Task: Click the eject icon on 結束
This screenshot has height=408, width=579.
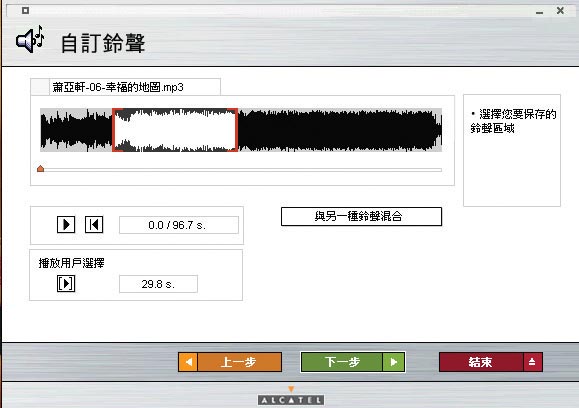Action: click(532, 362)
